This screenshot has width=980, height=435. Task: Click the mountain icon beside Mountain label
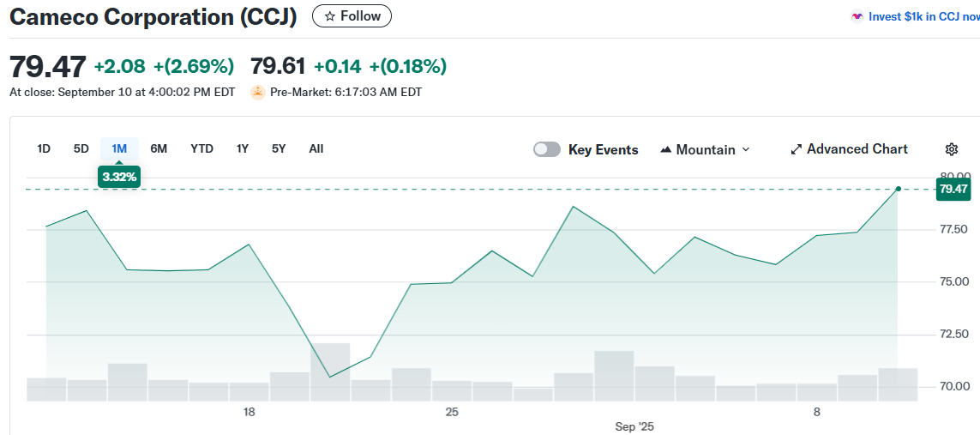click(665, 150)
